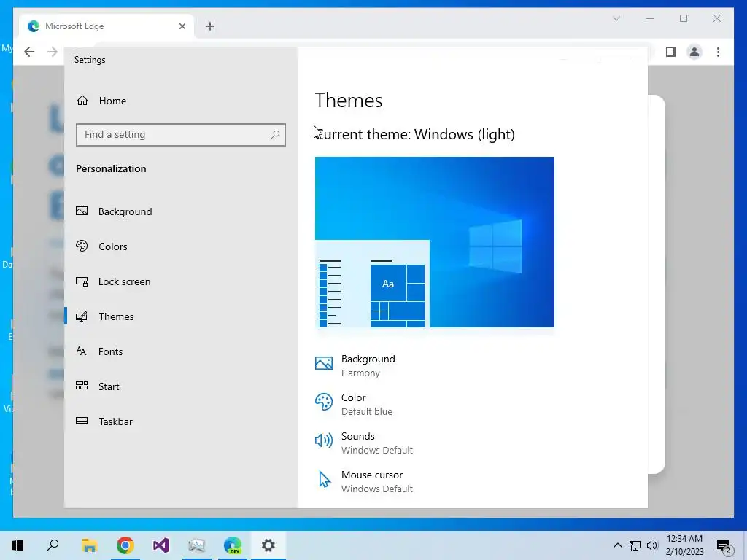Open Visual Studio from taskbar
The height and width of the screenshot is (560, 747).
pos(160,545)
